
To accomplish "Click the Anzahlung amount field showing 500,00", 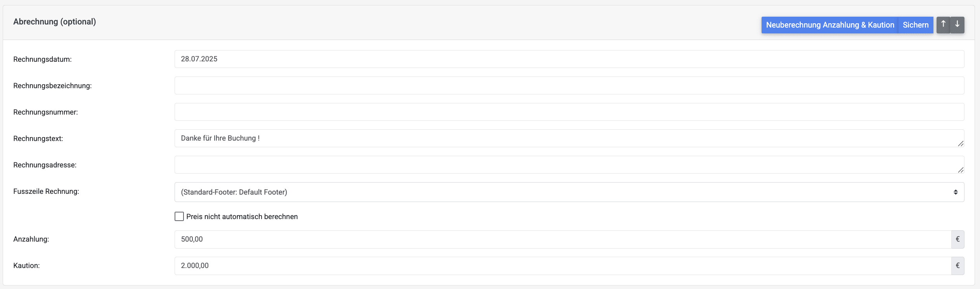I will coord(563,239).
